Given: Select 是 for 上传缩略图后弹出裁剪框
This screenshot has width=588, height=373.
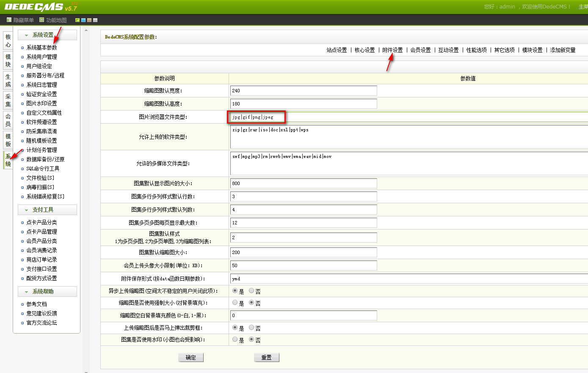Looking at the screenshot, I should click(x=235, y=327).
